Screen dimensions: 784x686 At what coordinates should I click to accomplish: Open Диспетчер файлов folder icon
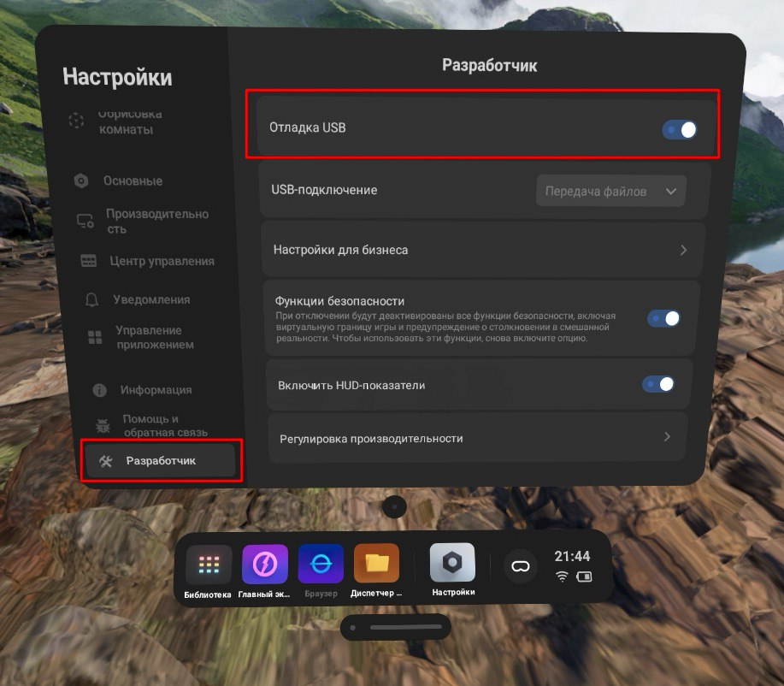coord(376,565)
